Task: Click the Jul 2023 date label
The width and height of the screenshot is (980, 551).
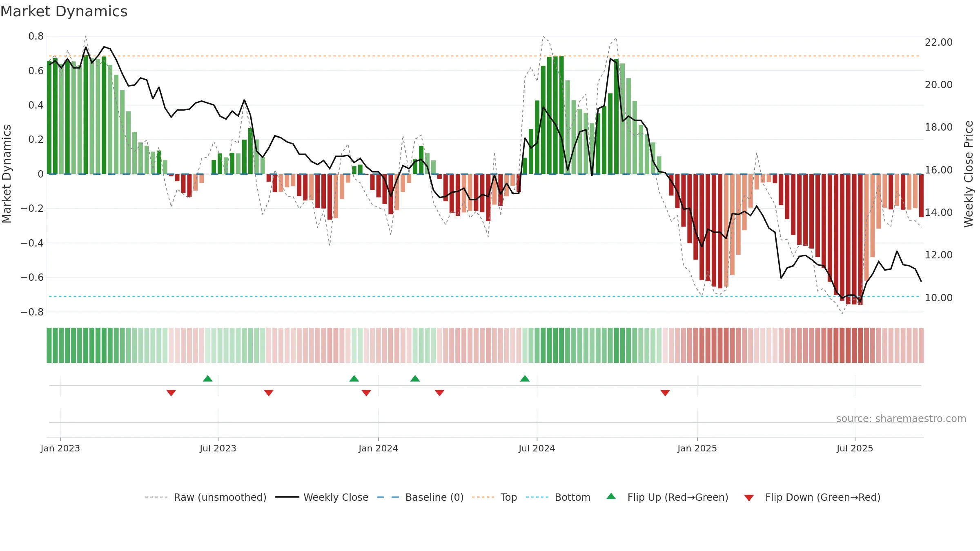Action: pos(218,448)
